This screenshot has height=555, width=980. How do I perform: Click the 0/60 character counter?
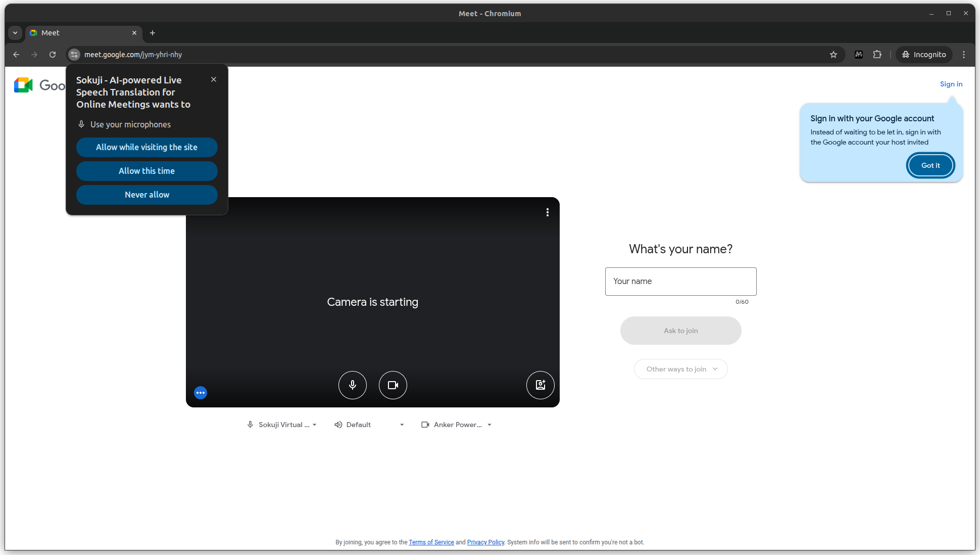742,302
